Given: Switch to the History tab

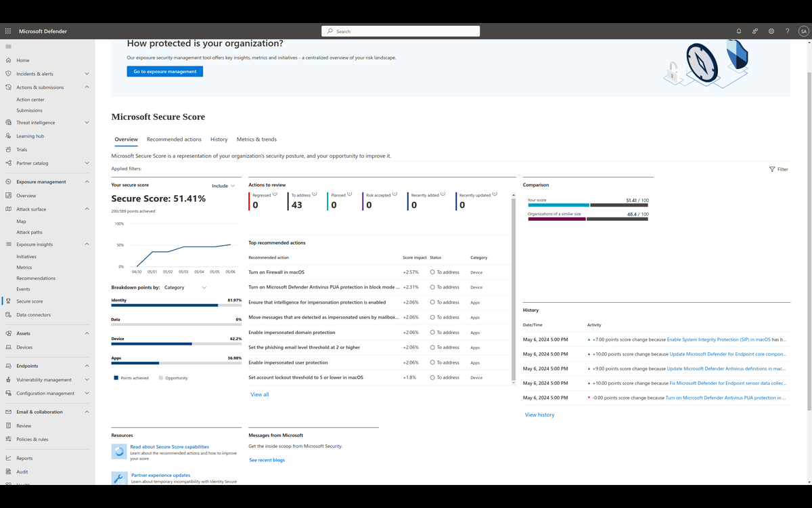Looking at the screenshot, I should point(219,140).
